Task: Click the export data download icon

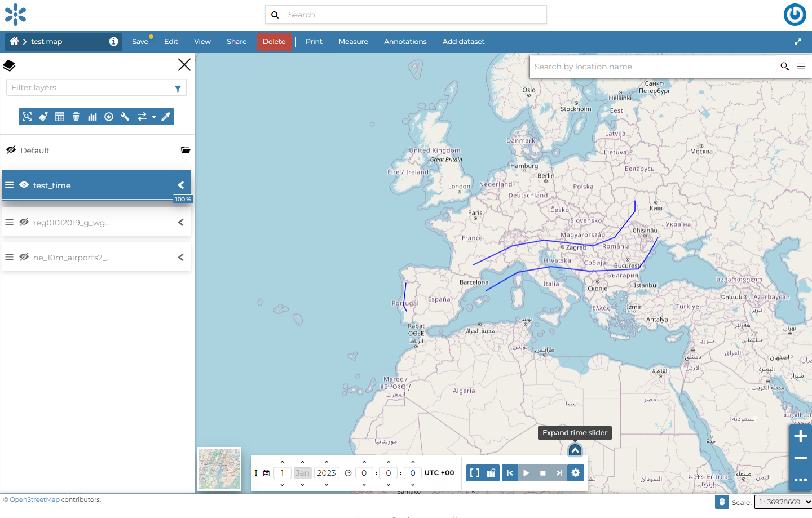Action: [109, 117]
